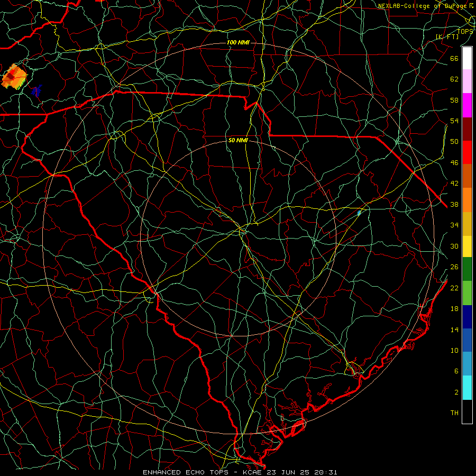Click the 62 legend value
The height and width of the screenshot is (476, 476).
click(x=454, y=79)
